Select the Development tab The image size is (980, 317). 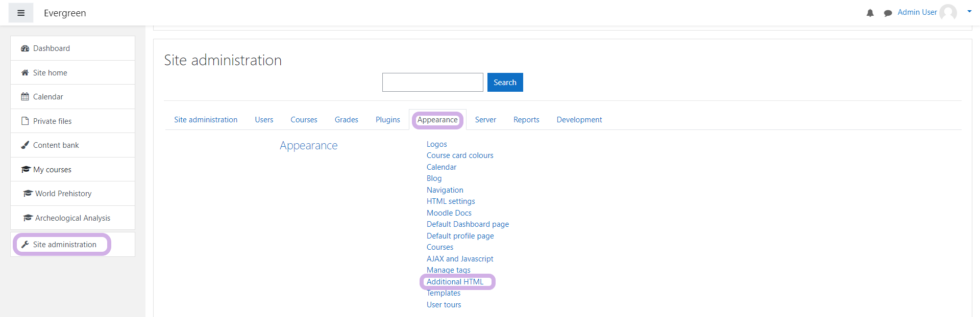pos(579,120)
